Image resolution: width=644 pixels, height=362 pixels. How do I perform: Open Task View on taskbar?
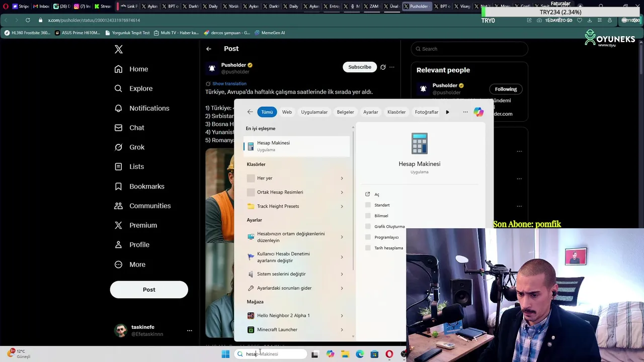coord(314,354)
